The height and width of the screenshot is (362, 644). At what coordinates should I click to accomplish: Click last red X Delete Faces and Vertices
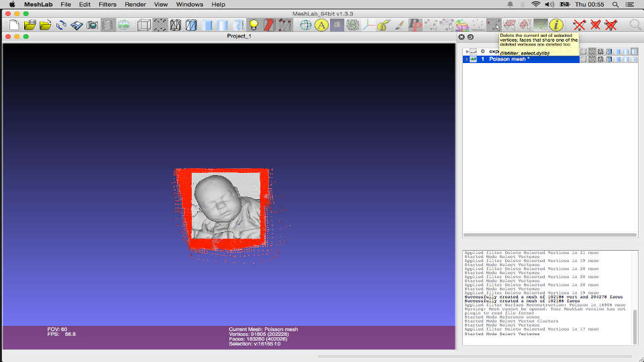(610, 25)
